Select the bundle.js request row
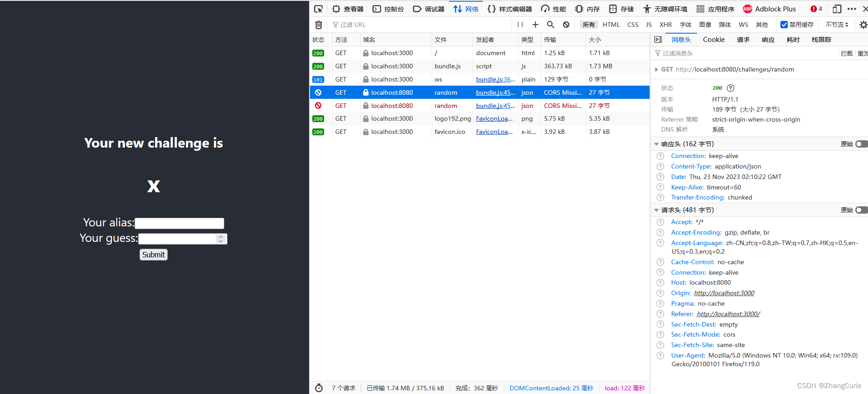Image resolution: width=868 pixels, height=394 pixels. point(480,66)
